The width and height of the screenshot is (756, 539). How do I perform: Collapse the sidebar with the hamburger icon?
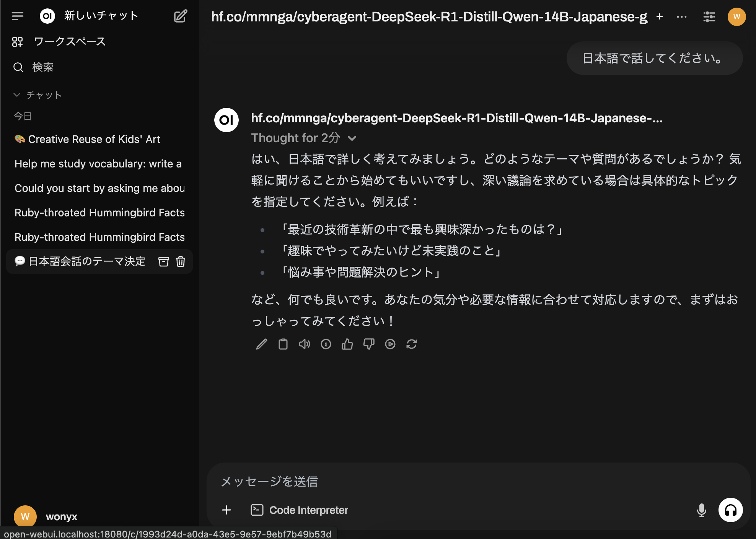(18, 16)
